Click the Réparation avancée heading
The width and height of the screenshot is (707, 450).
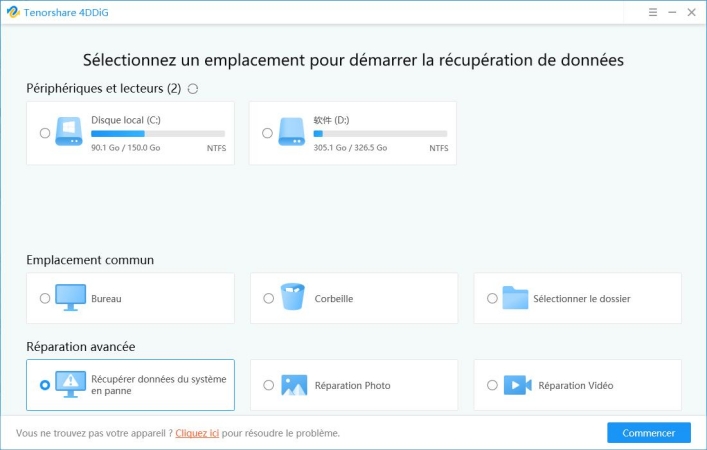(x=81, y=347)
